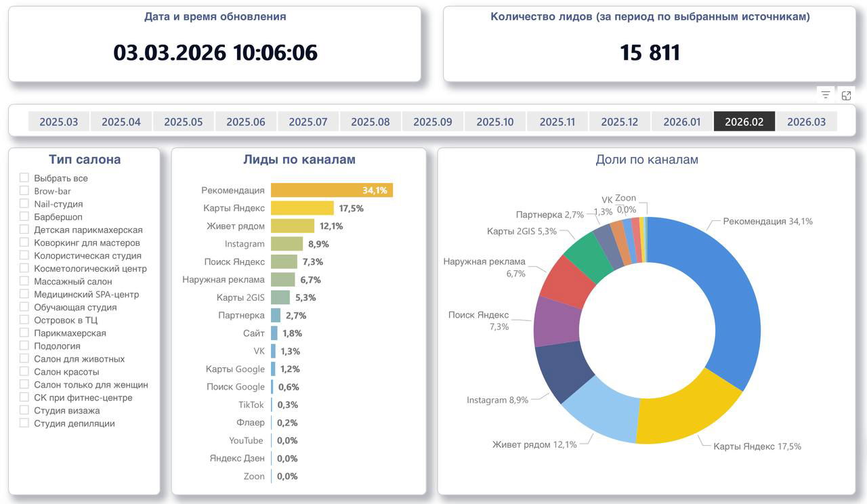Screen dimensions: 867x504
Task: Check the "Студия визажа" filter
Action: point(24,410)
